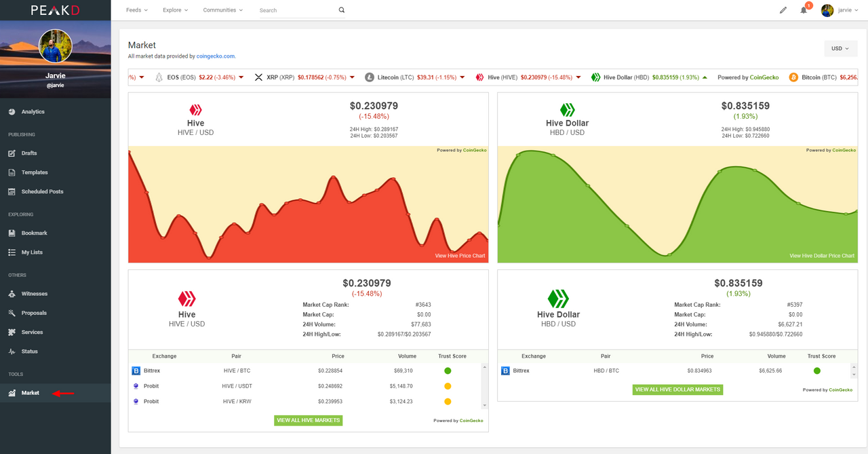This screenshot has height=454, width=868.
Task: Open View Hive Dollar Price Chart link
Action: click(x=822, y=256)
